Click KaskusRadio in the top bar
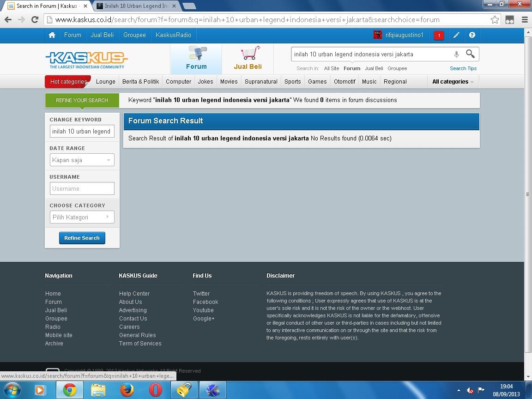This screenshot has width=532, height=399. pyautogui.click(x=173, y=35)
